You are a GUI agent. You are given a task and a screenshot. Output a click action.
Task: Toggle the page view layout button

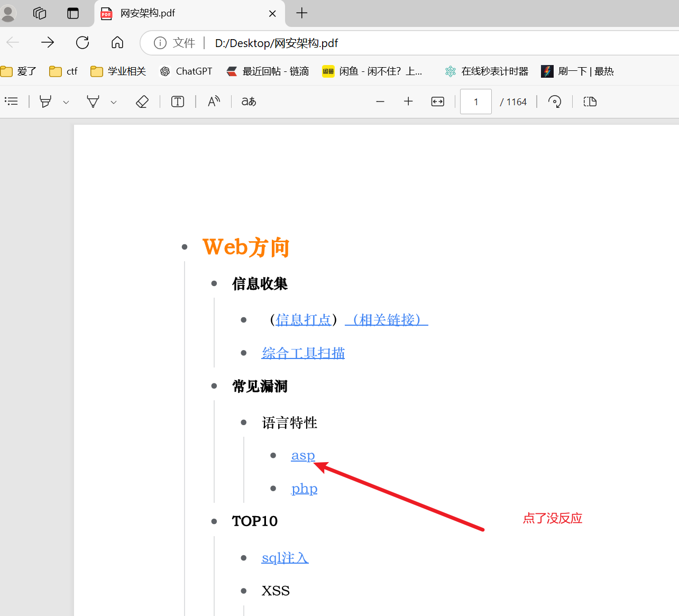tap(590, 102)
